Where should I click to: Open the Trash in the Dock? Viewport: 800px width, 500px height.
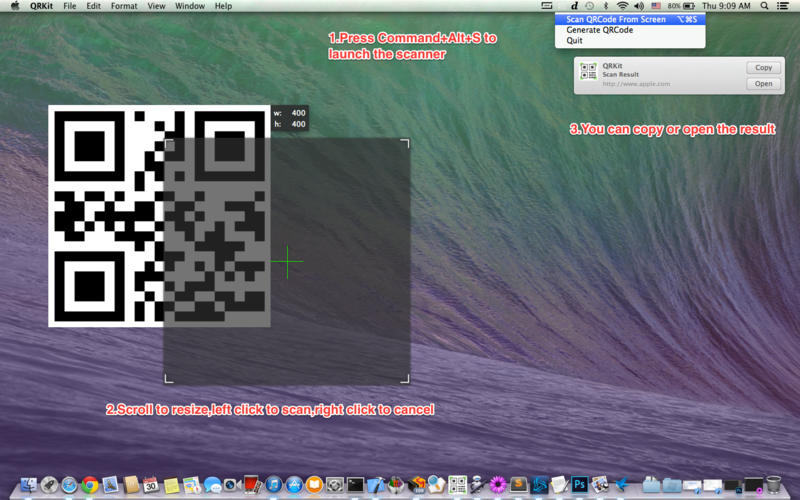coord(773,485)
